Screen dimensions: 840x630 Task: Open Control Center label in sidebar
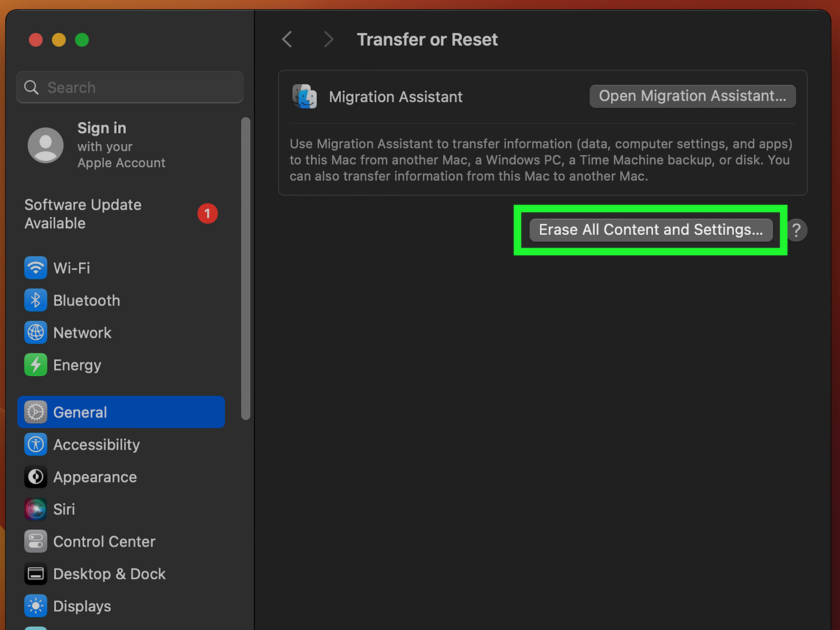click(104, 542)
